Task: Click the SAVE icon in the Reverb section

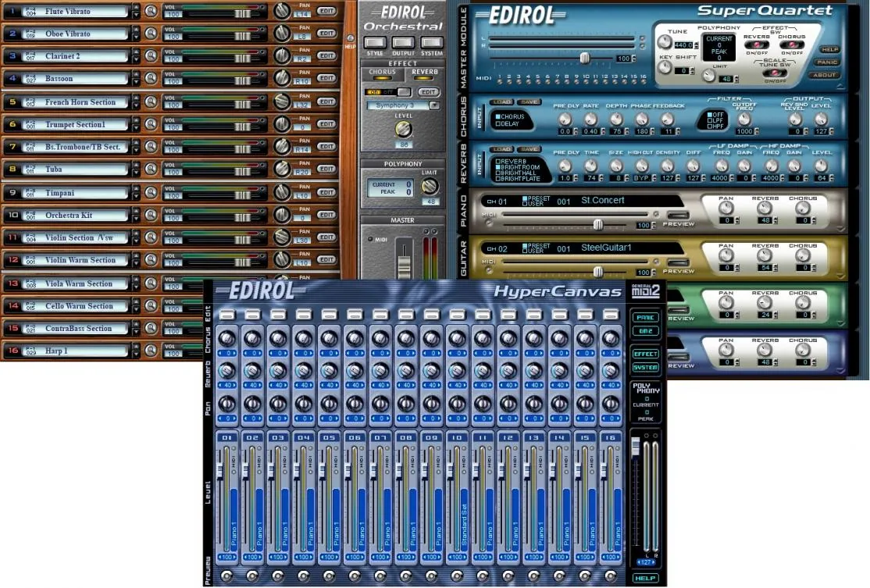Action: pos(529,149)
